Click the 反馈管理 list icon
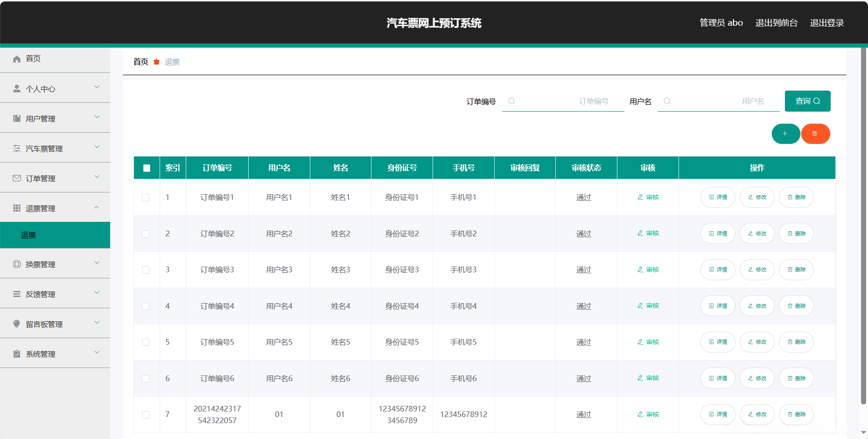The image size is (868, 439). point(17,294)
